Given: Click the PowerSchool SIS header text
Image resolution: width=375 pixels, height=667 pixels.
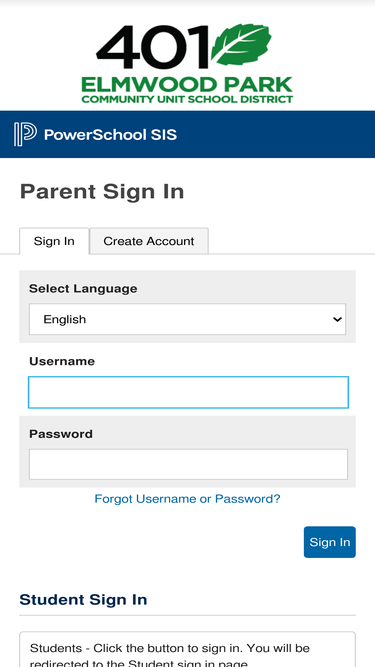Looking at the screenshot, I should pos(110,135).
